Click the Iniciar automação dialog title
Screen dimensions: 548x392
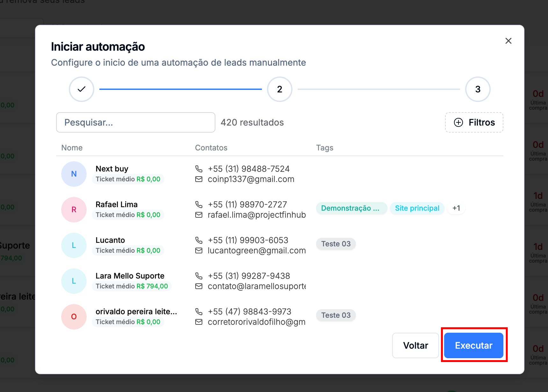coord(98,47)
